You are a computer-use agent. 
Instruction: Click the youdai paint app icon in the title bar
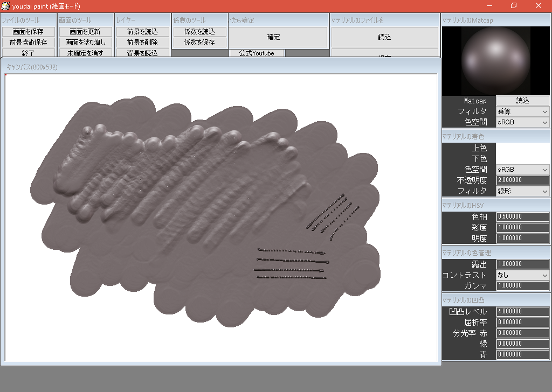tap(5, 6)
